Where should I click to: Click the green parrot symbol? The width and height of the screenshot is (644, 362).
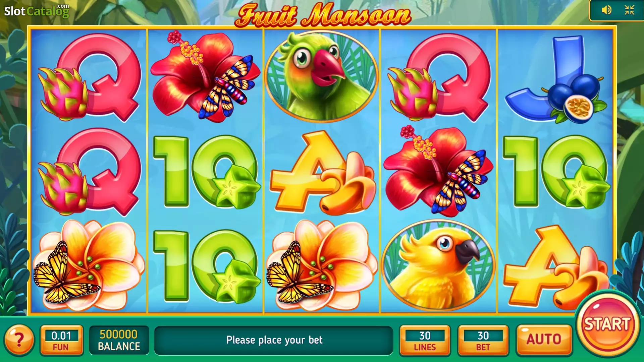pos(321,76)
